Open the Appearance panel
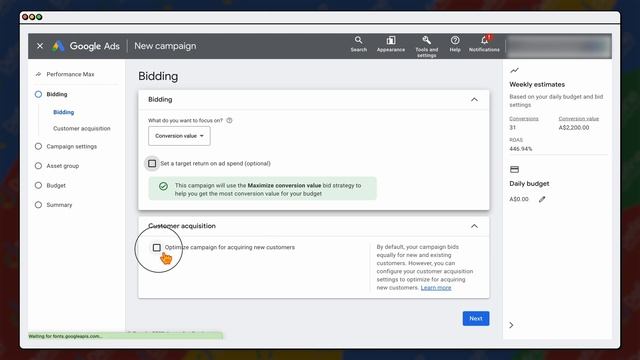The image size is (640, 360). coord(391,44)
